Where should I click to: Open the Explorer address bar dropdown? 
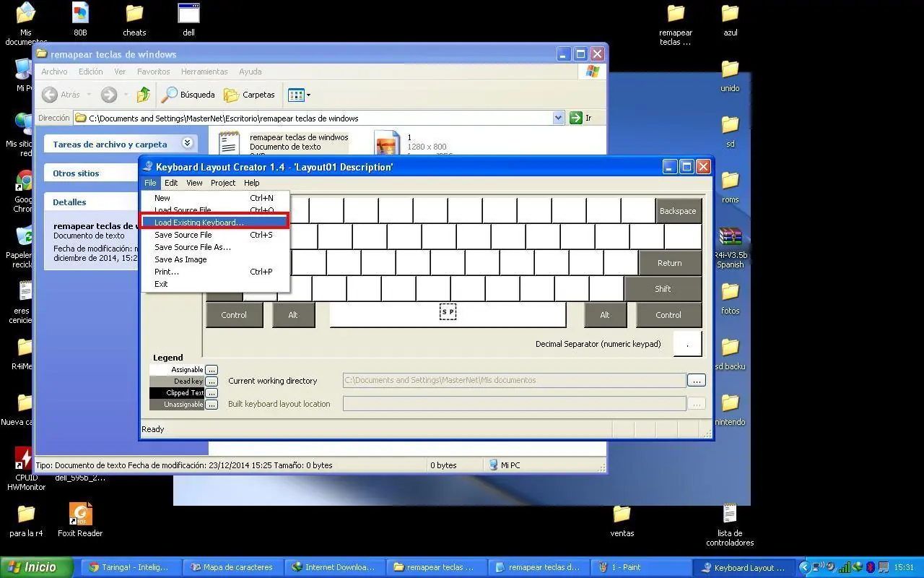(558, 118)
